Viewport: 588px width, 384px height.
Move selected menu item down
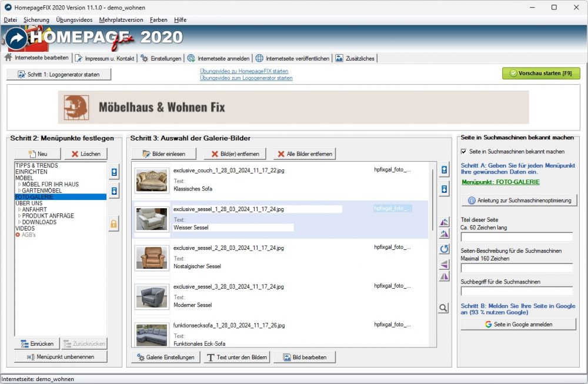pyautogui.click(x=114, y=191)
